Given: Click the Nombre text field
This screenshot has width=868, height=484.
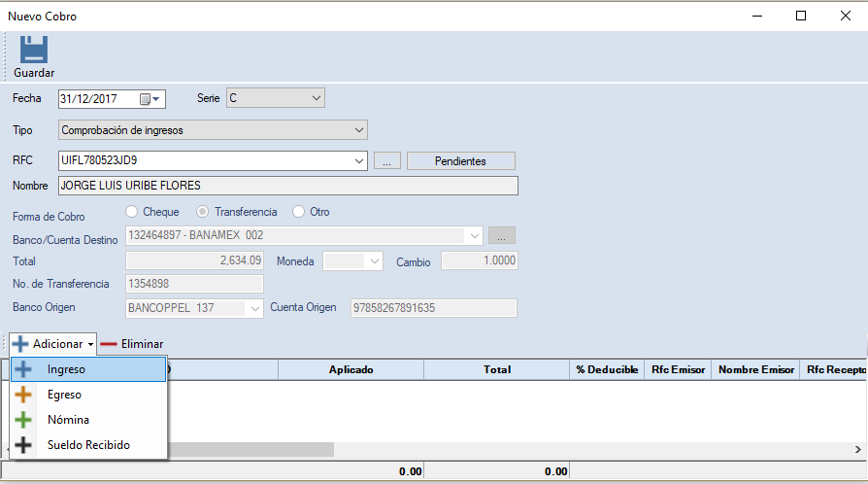Looking at the screenshot, I should (287, 186).
